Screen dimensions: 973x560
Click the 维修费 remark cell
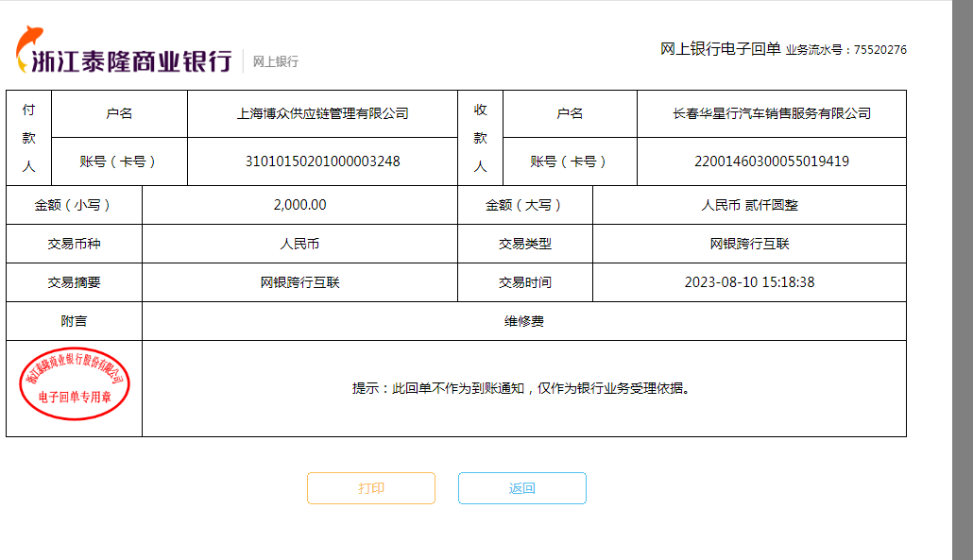click(523, 321)
